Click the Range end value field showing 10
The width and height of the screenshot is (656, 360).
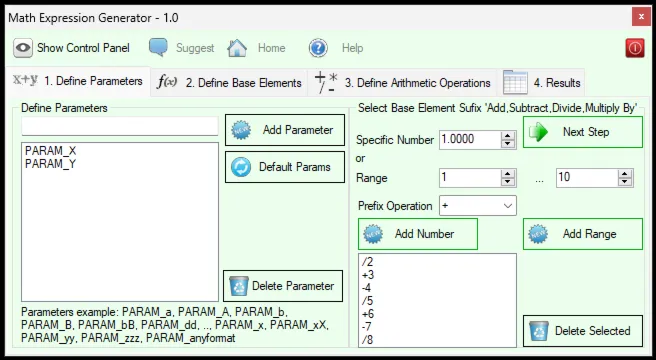[587, 177]
